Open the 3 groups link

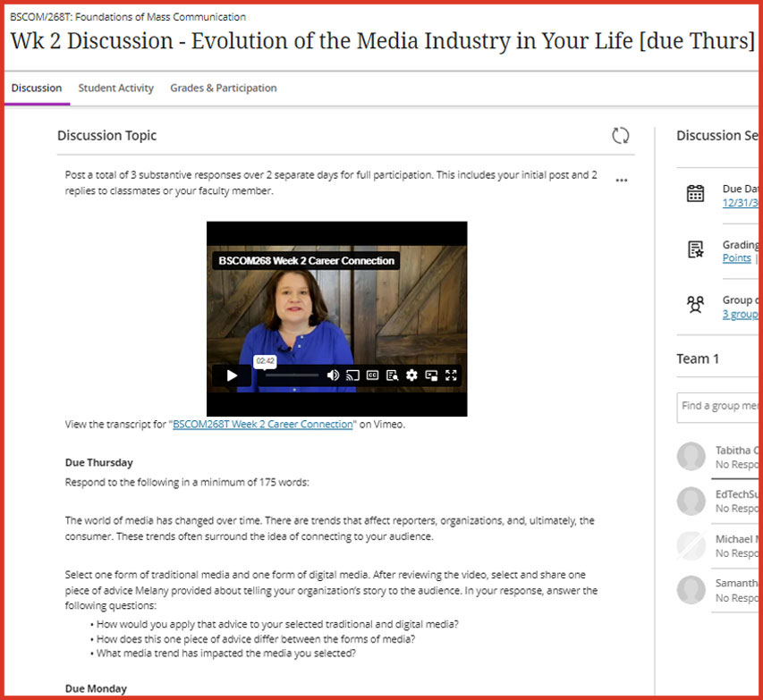click(740, 314)
